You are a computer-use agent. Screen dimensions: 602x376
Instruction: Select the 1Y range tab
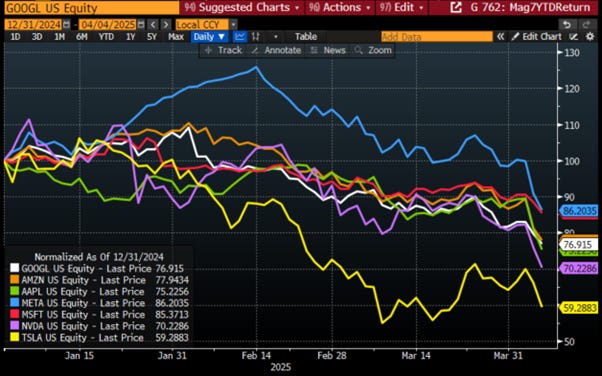[131, 37]
